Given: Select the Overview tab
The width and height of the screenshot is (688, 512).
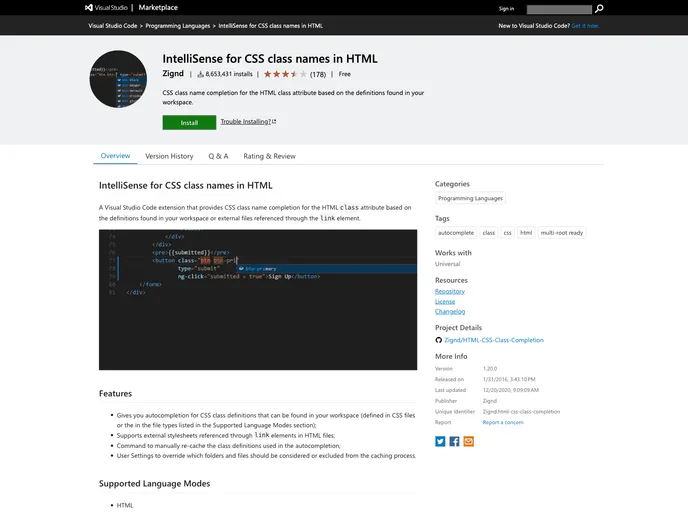Looking at the screenshot, I should point(115,156).
